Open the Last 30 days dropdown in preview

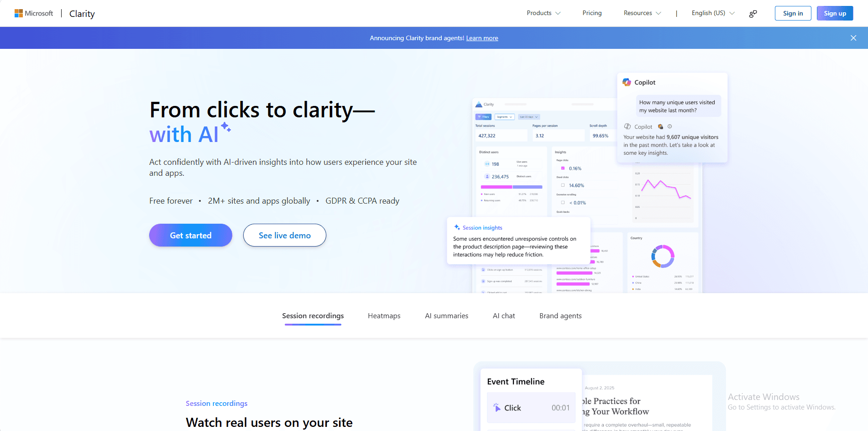pos(529,117)
